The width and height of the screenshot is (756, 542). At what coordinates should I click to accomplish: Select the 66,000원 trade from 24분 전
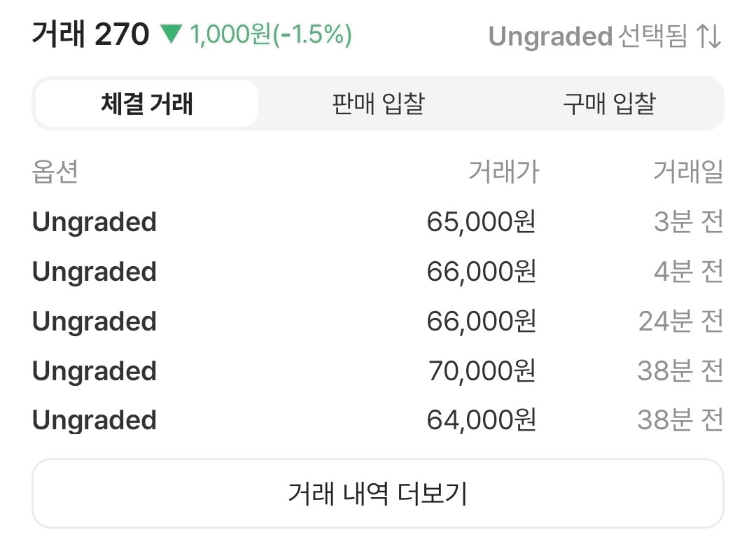point(378,321)
